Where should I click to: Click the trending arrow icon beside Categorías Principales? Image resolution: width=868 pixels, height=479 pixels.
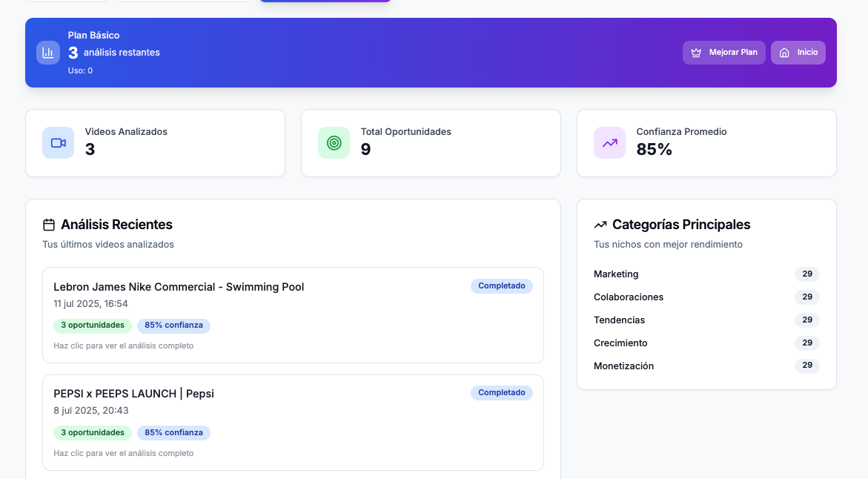(600, 225)
